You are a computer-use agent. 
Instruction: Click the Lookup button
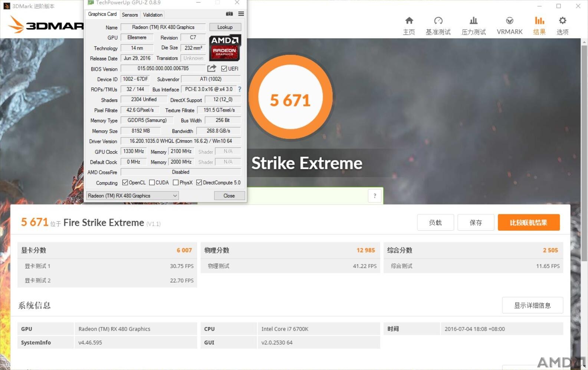coord(225,27)
